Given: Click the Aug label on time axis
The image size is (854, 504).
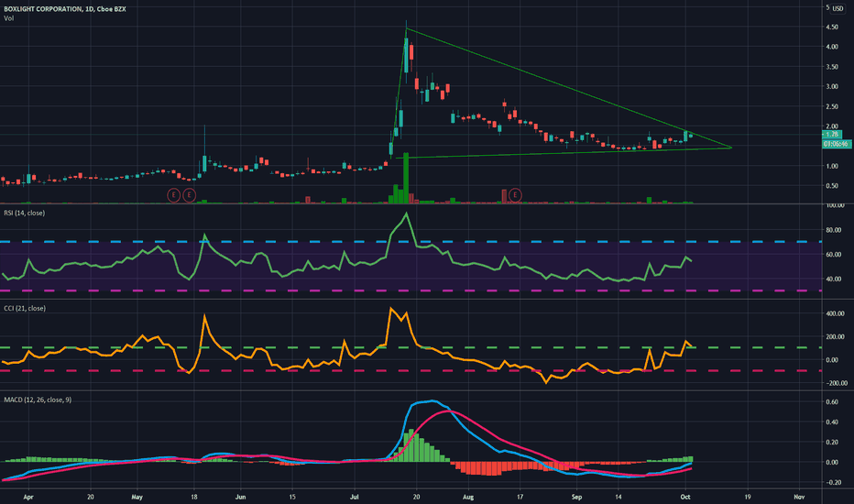Looking at the screenshot, I should click(468, 497).
